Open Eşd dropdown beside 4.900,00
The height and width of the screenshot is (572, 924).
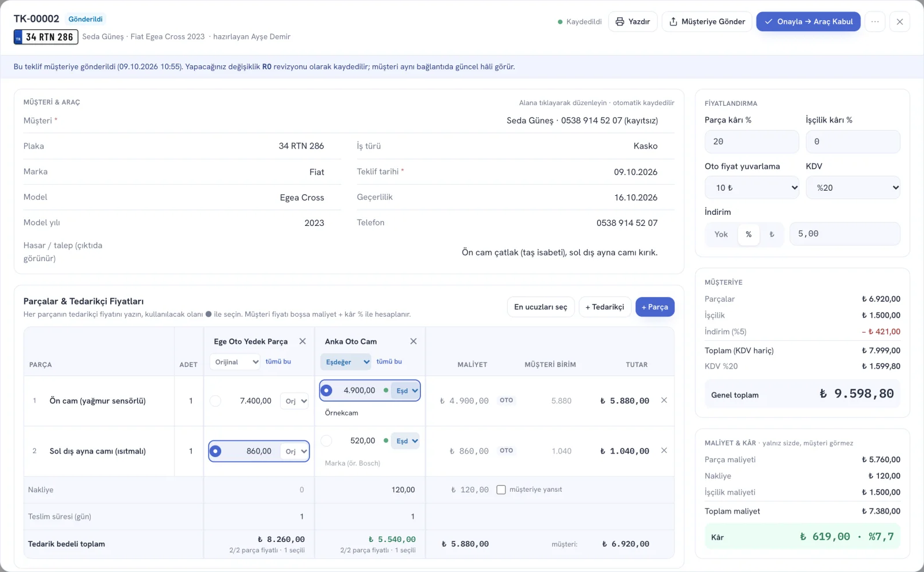click(406, 391)
